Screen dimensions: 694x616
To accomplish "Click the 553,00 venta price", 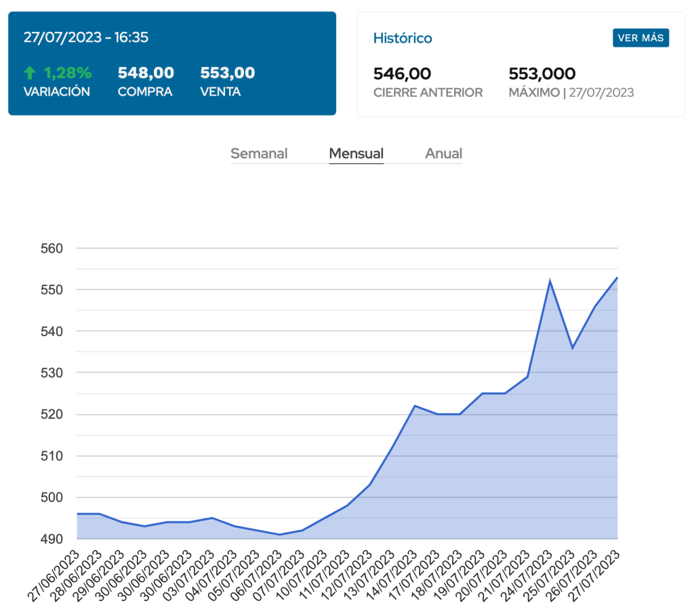I will (228, 73).
